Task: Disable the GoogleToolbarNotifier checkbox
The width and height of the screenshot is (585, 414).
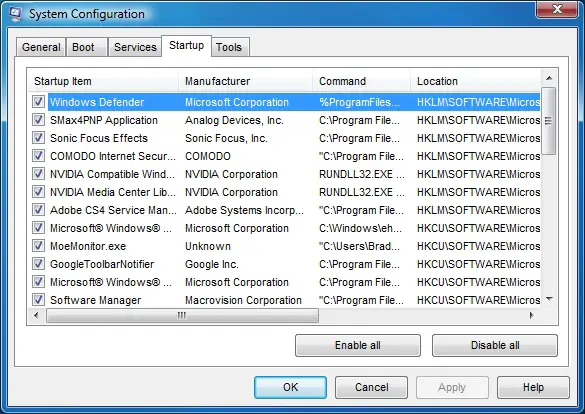Action: point(38,264)
